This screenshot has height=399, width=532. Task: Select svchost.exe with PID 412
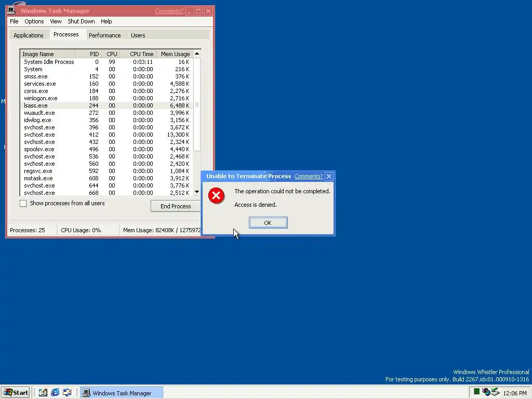[x=107, y=135]
